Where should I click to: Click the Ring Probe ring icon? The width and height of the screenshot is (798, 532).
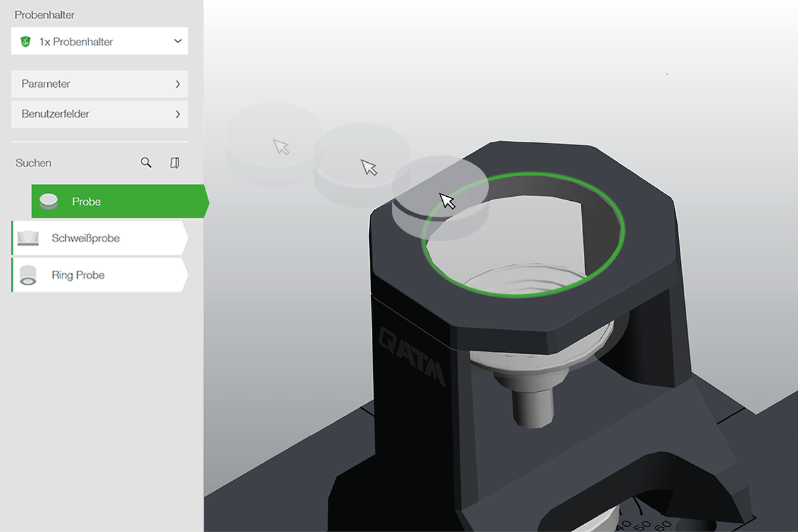[x=28, y=275]
